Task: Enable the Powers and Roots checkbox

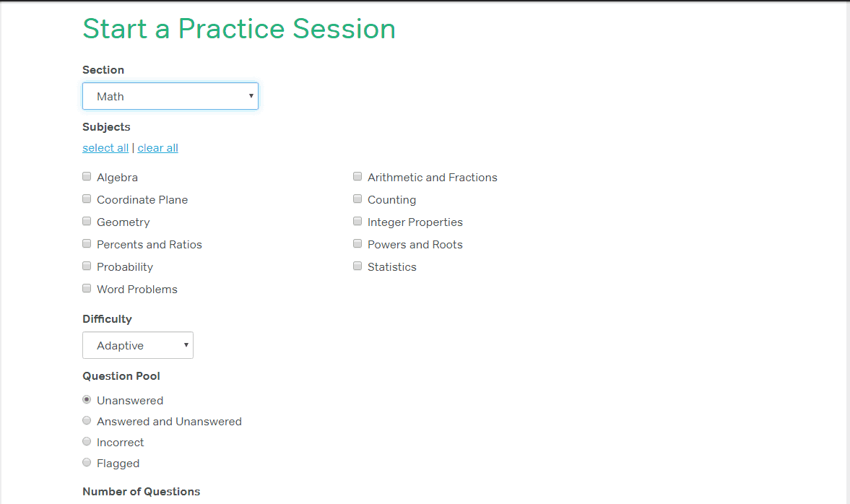Action: pyautogui.click(x=357, y=244)
